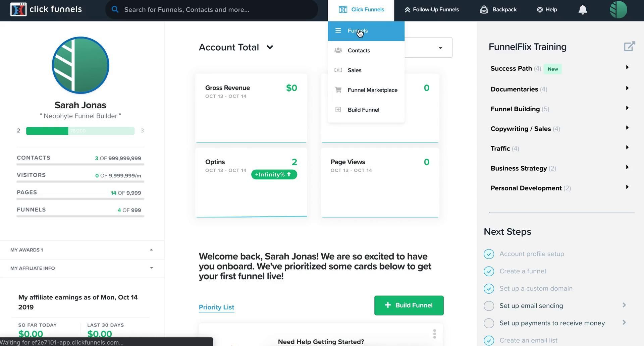The width and height of the screenshot is (644, 346).
Task: Click the search magnifier icon
Action: point(115,9)
